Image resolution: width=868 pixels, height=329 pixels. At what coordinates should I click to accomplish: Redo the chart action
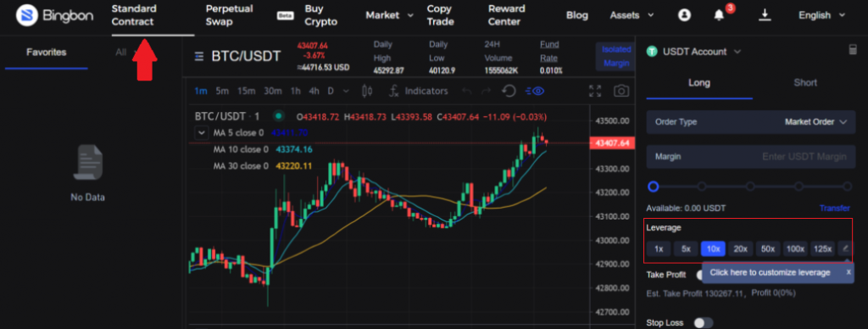(x=486, y=91)
